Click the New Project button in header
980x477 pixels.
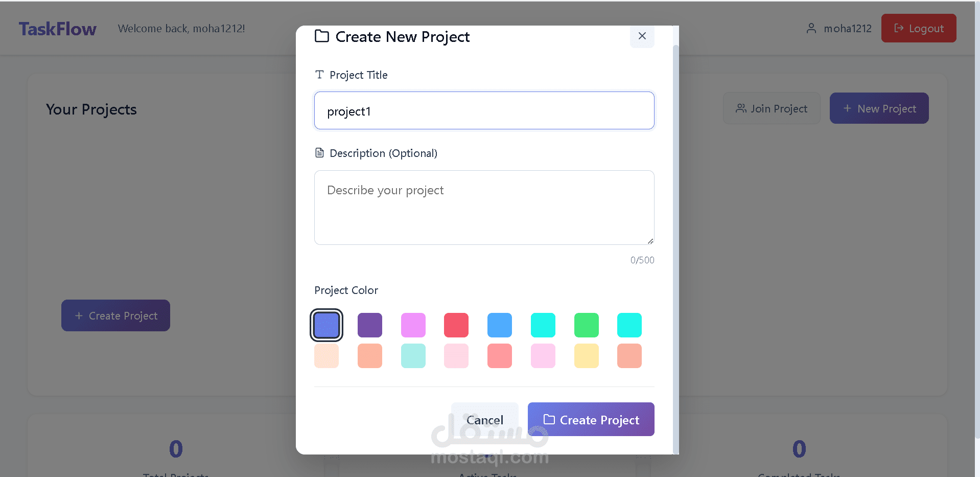pos(879,108)
